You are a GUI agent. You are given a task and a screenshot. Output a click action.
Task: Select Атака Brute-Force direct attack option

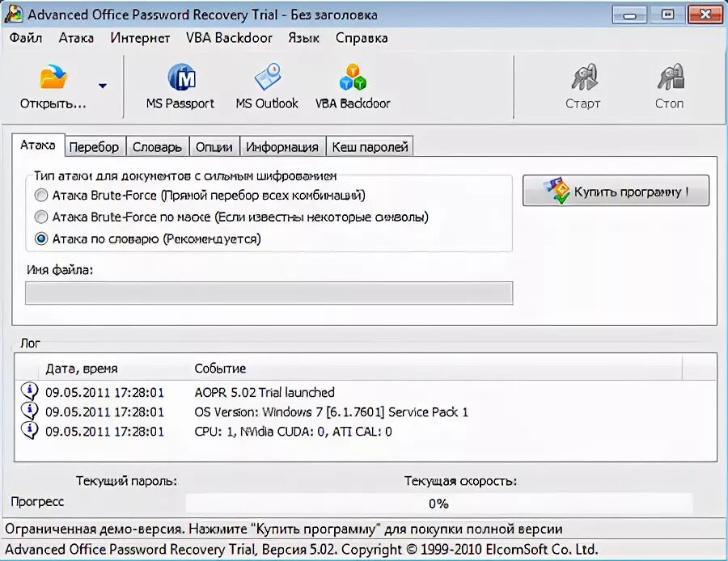pos(41,196)
